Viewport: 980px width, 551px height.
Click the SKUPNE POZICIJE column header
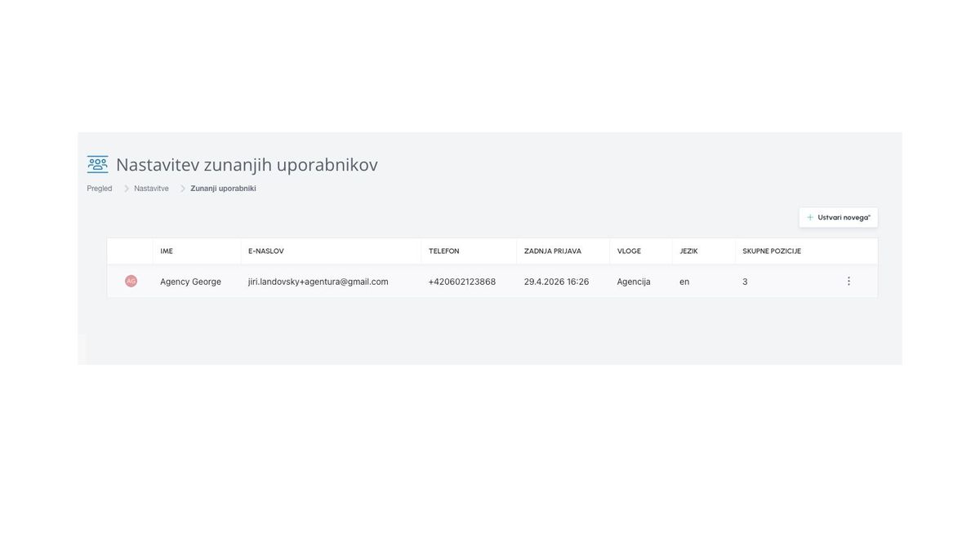coord(772,251)
